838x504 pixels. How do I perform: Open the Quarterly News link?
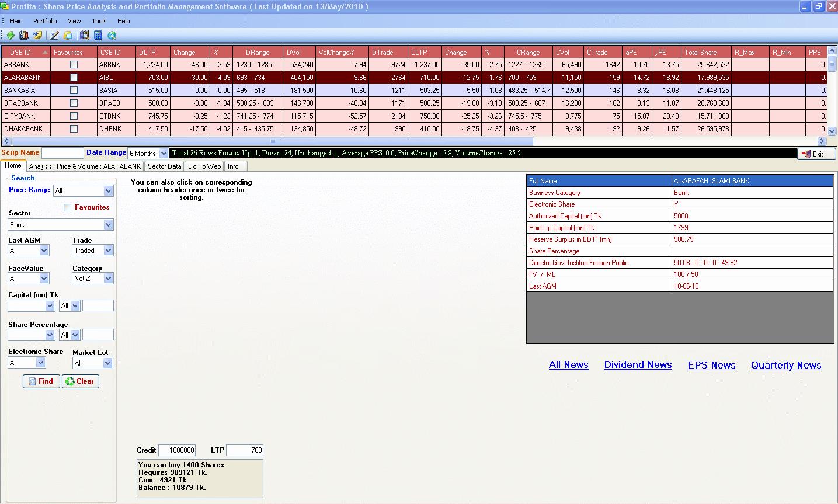[786, 365]
